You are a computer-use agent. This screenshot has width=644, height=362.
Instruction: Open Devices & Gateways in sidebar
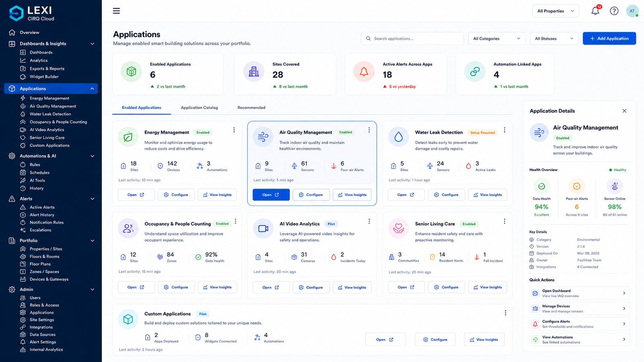[49, 279]
